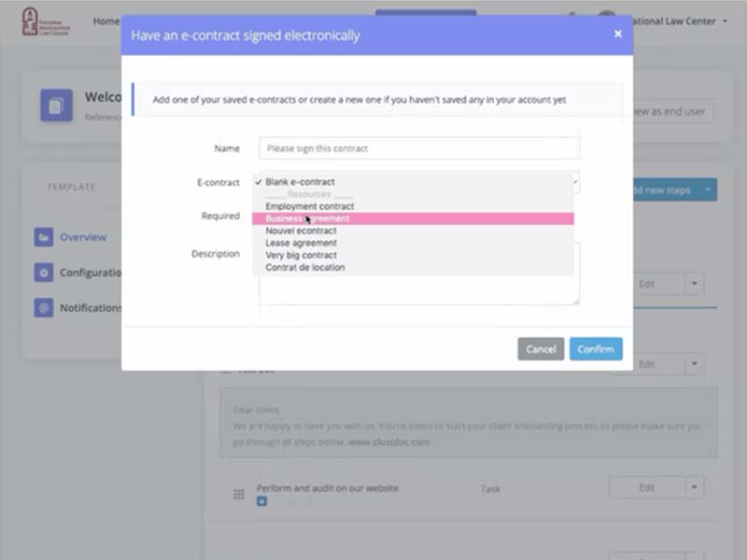This screenshot has height=560, width=747.
Task: Select Business agreement from the e-contract list
Action: point(307,218)
